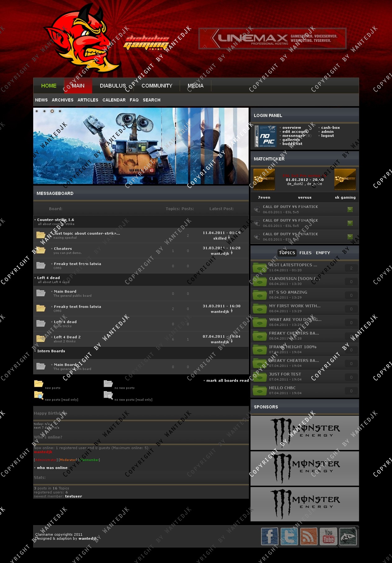Click the Cheaters board folder icon

41,250
